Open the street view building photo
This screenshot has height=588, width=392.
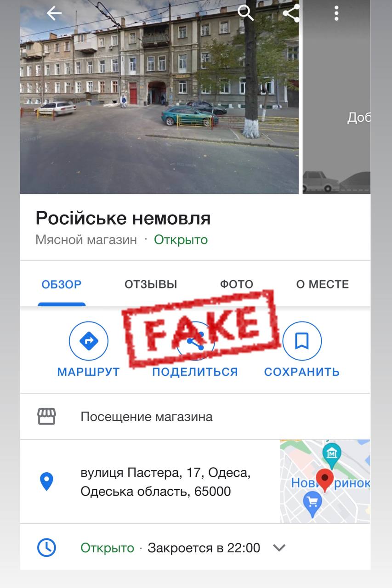(159, 97)
